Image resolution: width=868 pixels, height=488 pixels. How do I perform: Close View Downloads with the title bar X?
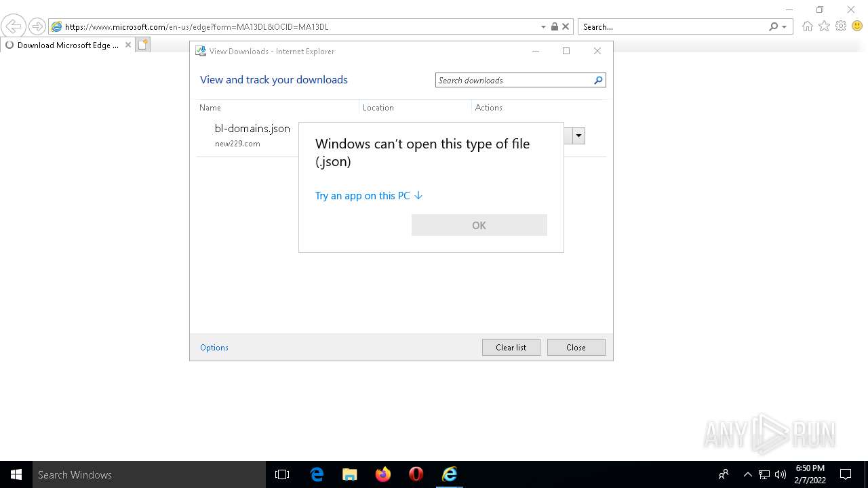[x=597, y=51]
